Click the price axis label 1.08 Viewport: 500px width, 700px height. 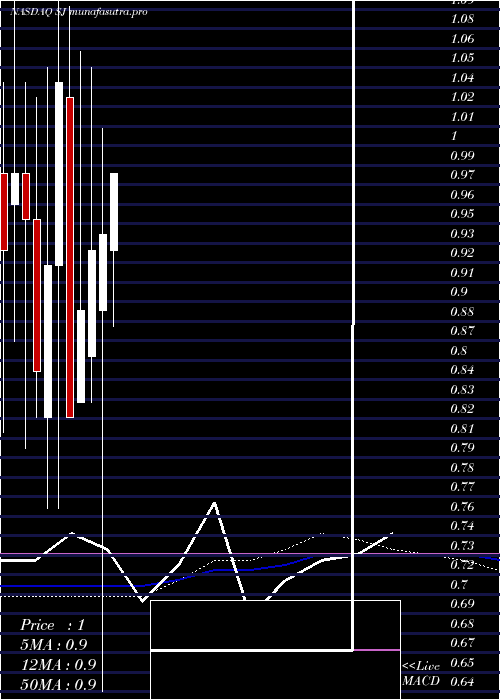[x=462, y=19]
